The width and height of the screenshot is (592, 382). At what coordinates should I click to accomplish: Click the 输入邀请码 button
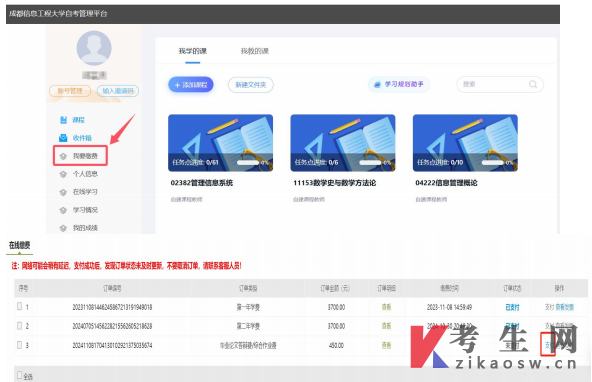point(118,91)
